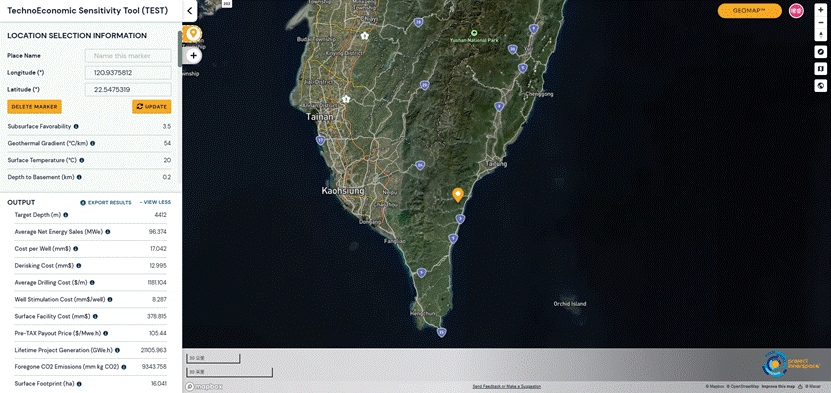Show info for Foregone CO2 Emissions

[x=123, y=367]
